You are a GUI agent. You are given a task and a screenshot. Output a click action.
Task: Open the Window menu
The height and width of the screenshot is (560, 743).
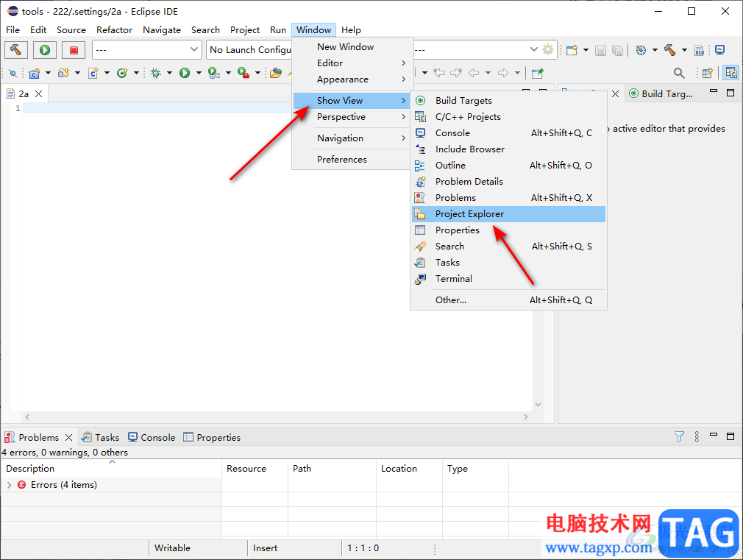[313, 30]
